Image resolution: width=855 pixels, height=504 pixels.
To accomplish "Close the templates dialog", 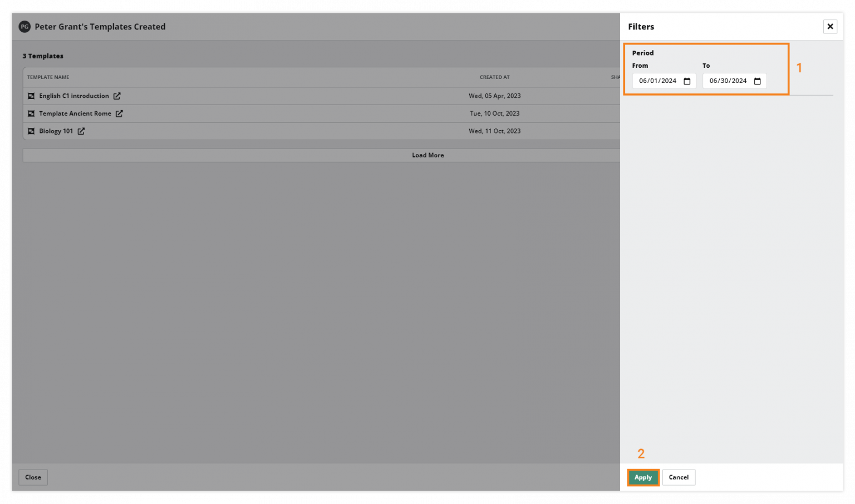I will (33, 477).
